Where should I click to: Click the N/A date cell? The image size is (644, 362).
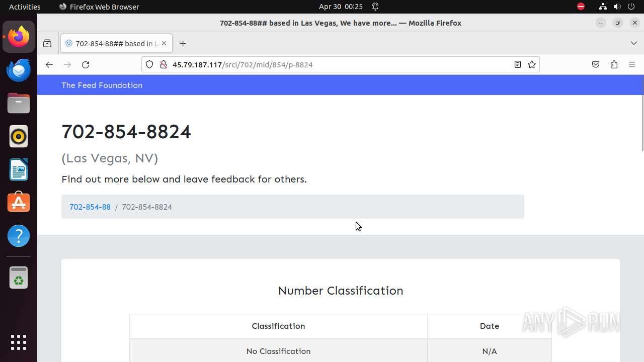coord(490,351)
